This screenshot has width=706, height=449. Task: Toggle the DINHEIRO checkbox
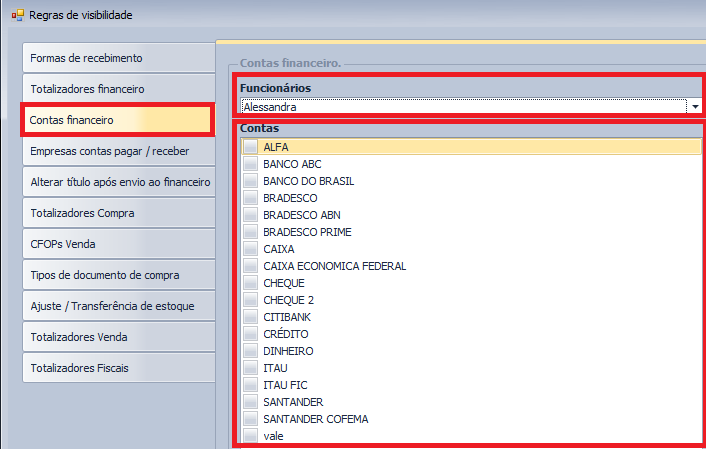(250, 351)
